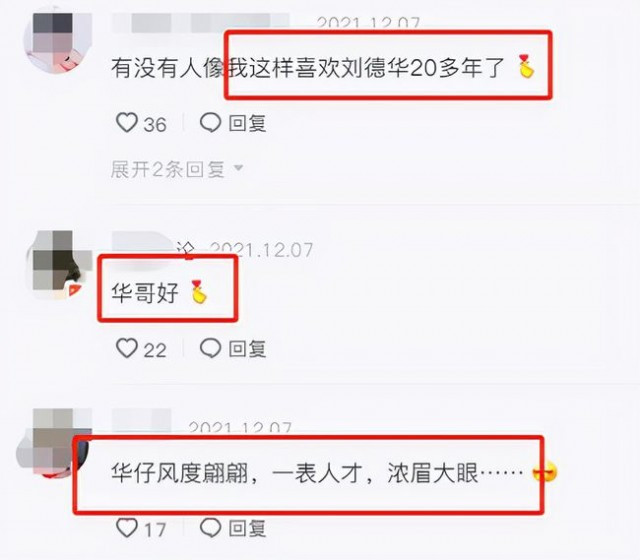Like the comment with 36 likes
This screenshot has width=640, height=560.
(x=127, y=122)
